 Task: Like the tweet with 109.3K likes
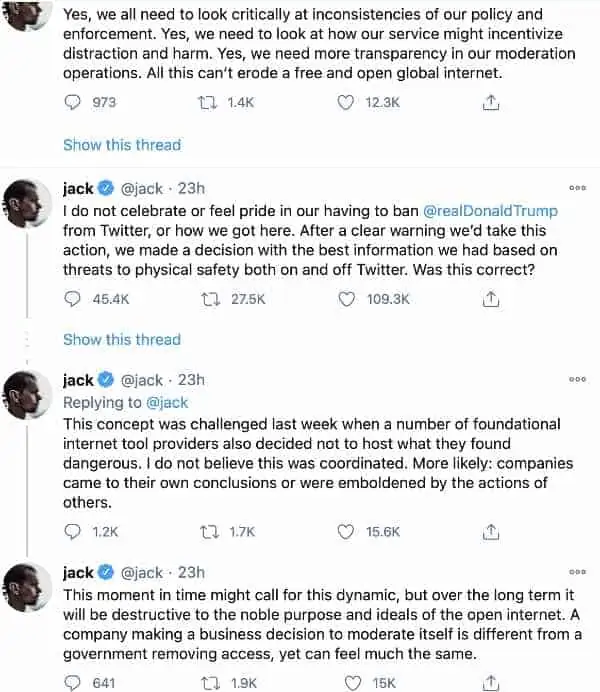coord(346,299)
